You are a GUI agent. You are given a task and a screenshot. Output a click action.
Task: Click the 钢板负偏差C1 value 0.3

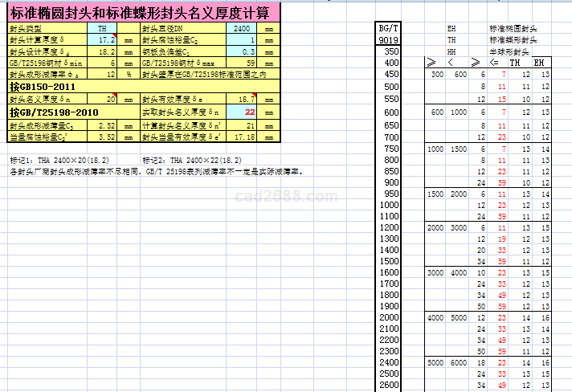240,51
